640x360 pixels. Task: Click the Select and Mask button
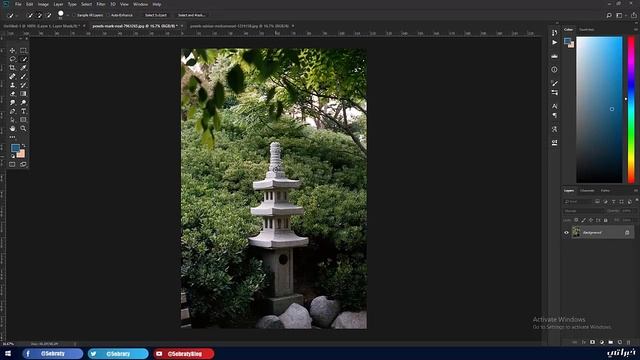[191, 15]
